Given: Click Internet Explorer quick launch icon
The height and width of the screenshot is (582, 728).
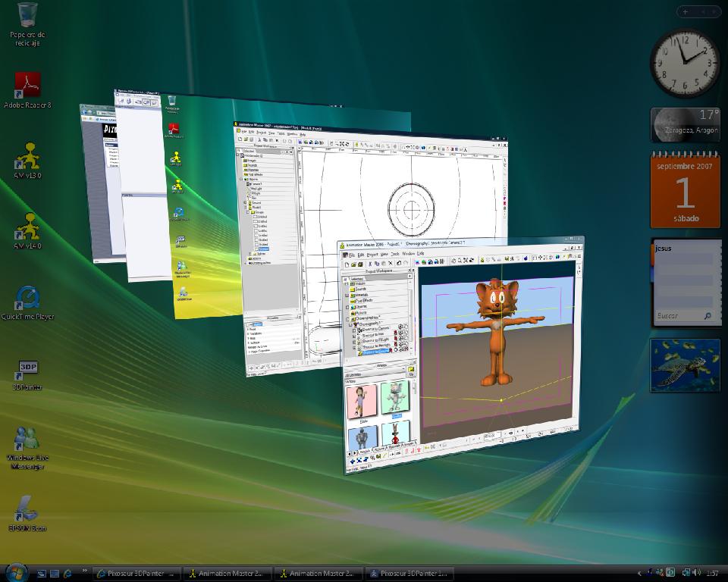Looking at the screenshot, I should click(67, 574).
